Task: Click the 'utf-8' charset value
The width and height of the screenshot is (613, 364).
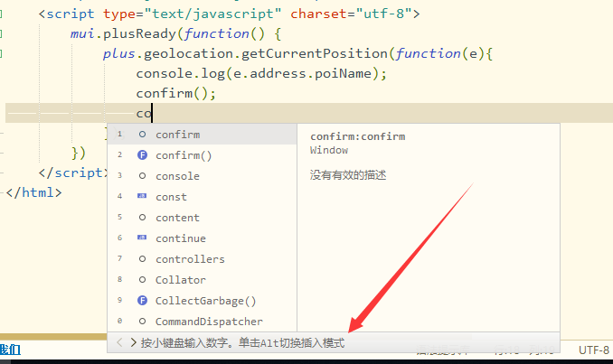Action: [x=384, y=14]
